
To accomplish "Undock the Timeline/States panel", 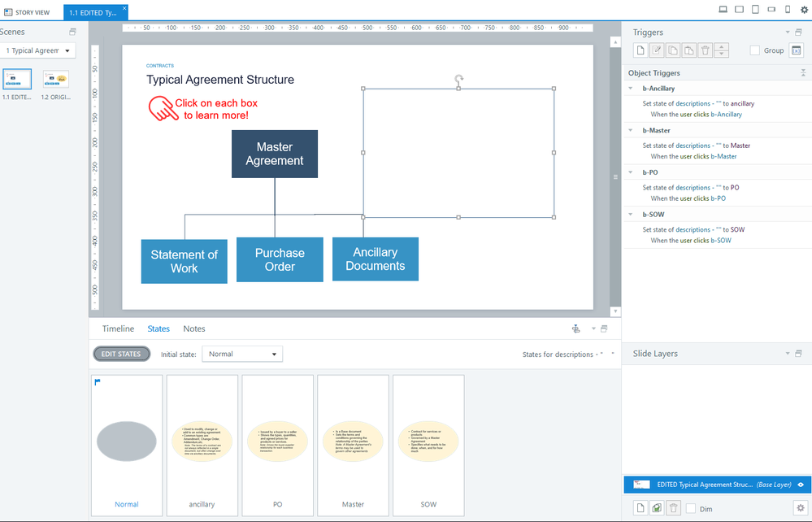I will click(x=604, y=328).
